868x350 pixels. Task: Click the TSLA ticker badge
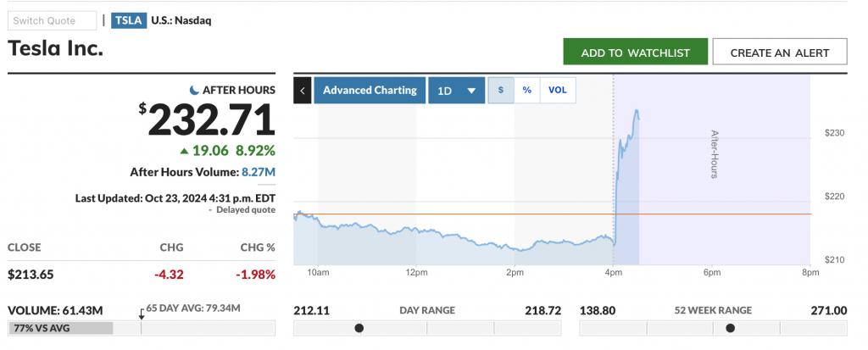[129, 20]
